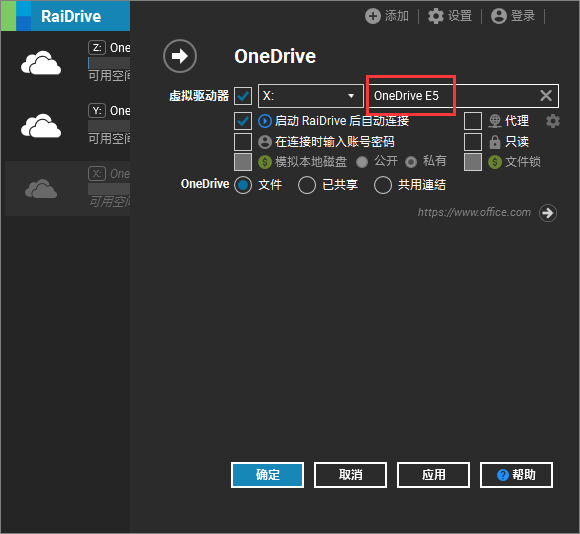The height and width of the screenshot is (534, 580).
Task: Select the Z: OneDrive cloud icon
Action: click(x=41, y=63)
